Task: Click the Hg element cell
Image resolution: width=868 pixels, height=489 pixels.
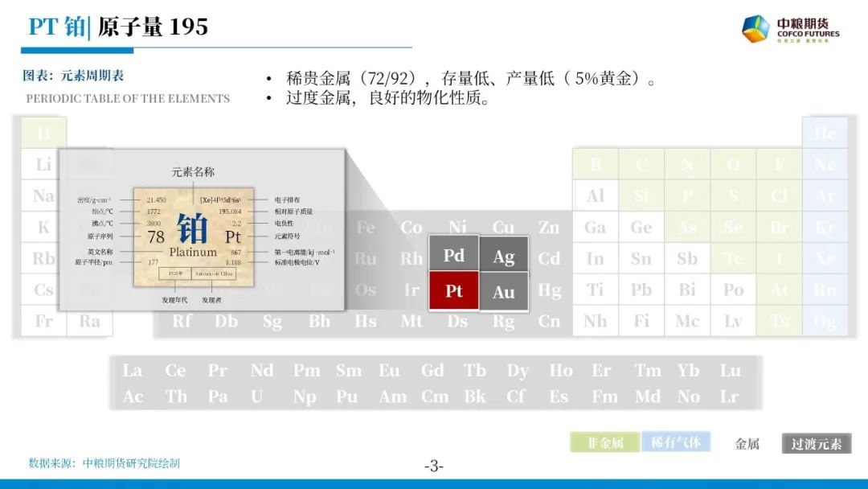Action: [549, 290]
